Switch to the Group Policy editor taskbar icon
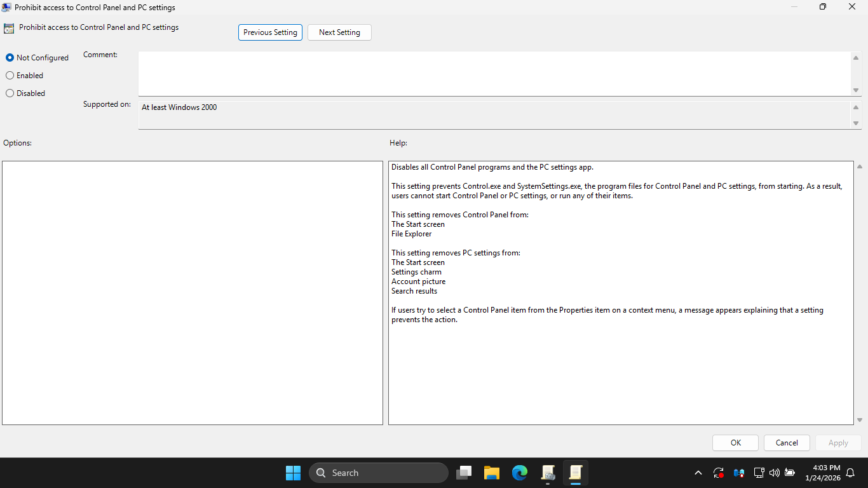The width and height of the screenshot is (868, 488). (x=548, y=473)
